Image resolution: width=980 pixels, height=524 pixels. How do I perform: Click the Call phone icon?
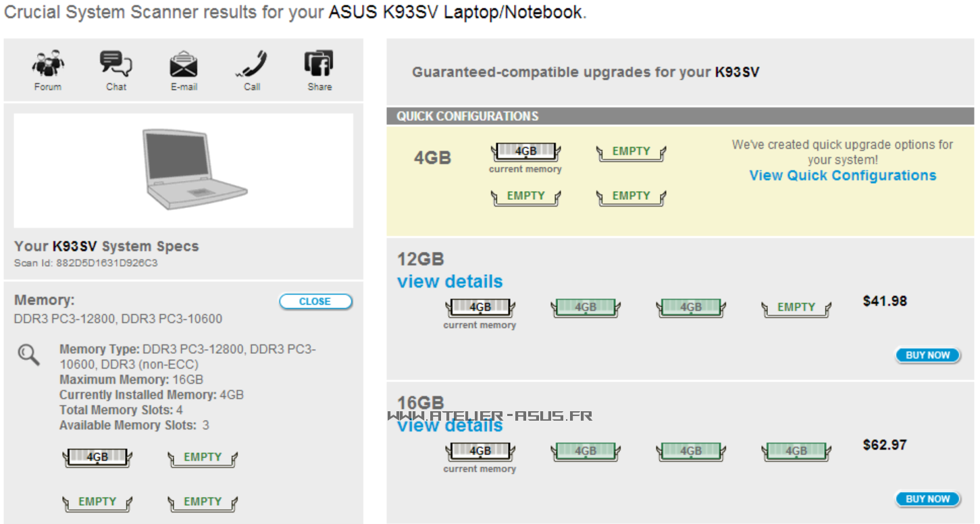point(252,64)
